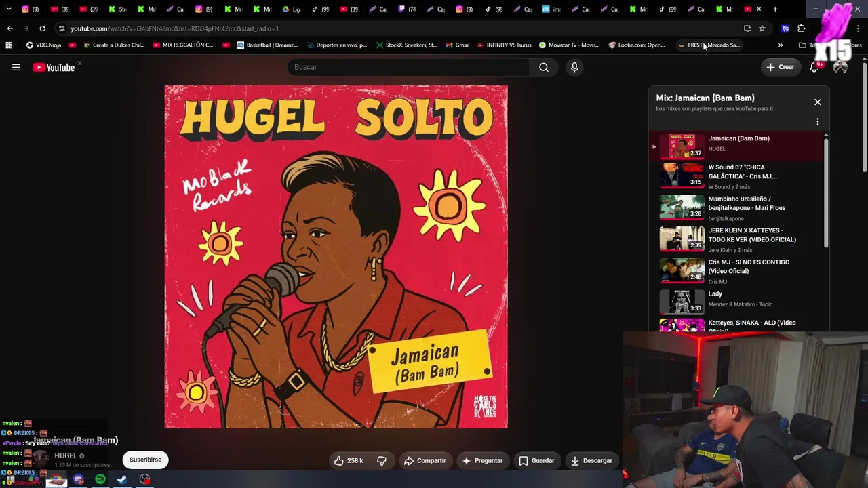This screenshot has width=868, height=488.
Task: Play Mambinho Brasileño from Mix list
Action: pyautogui.click(x=736, y=208)
